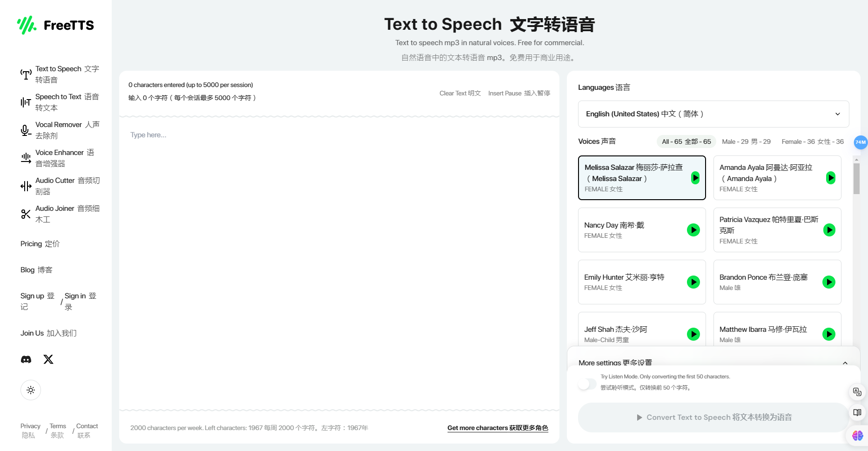Viewport: 868px width, 451px height.
Task: Open the Discord icon link
Action: [x=26, y=359]
